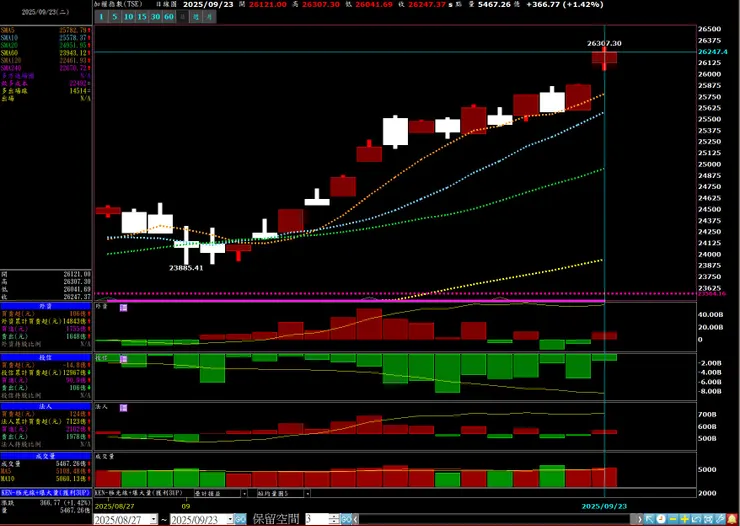This screenshot has height=526, width=740.
Task: Click the 26307.30 high price label
Action: (x=604, y=43)
